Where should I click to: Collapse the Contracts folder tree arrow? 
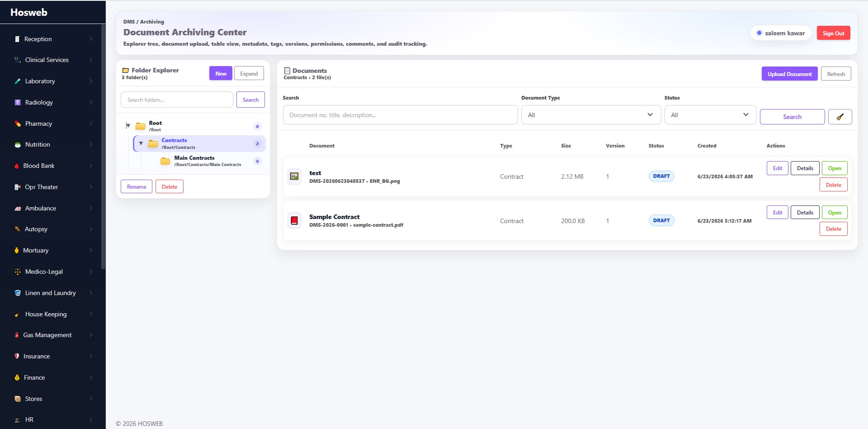(x=141, y=143)
